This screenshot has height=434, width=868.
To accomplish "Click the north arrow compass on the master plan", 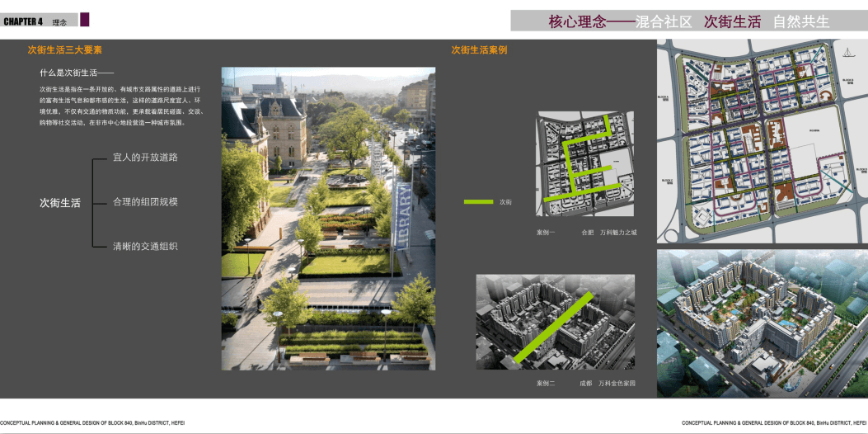I will tap(847, 51).
